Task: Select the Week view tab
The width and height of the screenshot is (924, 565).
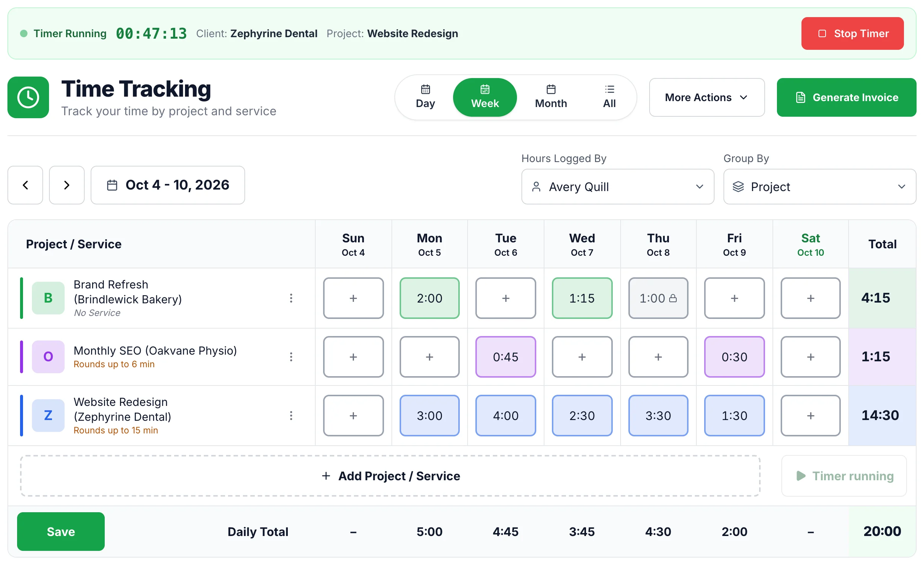Action: [x=485, y=97]
